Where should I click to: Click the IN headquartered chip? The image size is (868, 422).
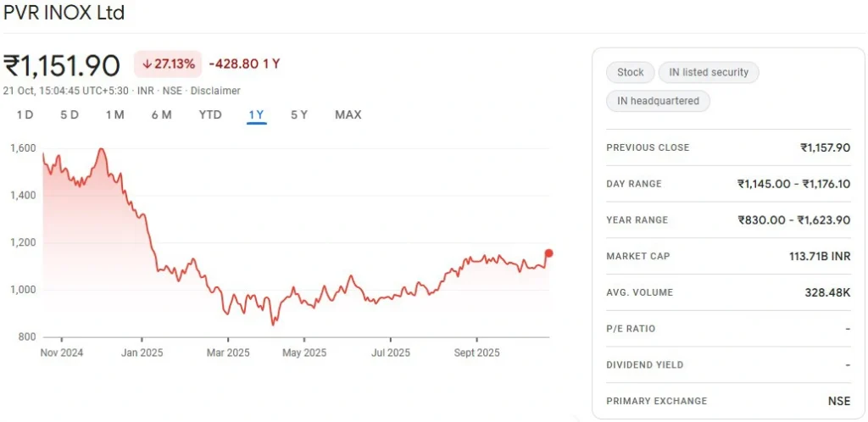[x=658, y=101]
